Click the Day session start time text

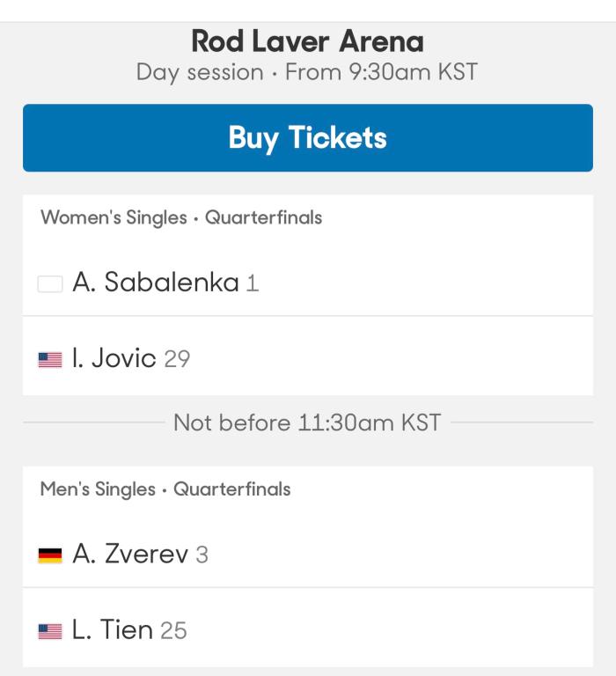[307, 72]
